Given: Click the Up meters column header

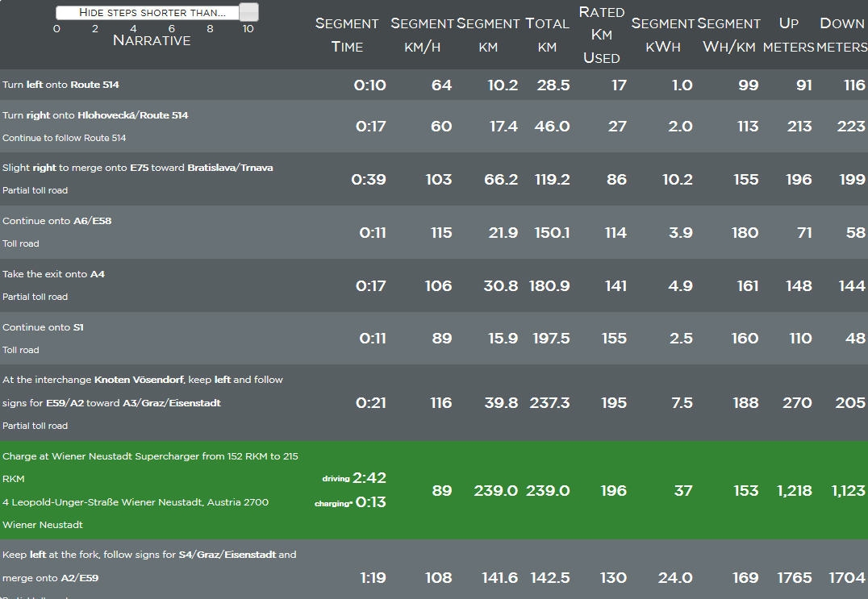Looking at the screenshot, I should pyautogui.click(x=788, y=35).
